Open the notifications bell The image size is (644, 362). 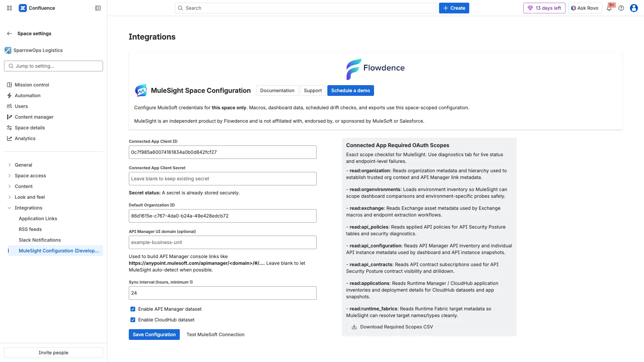click(609, 8)
